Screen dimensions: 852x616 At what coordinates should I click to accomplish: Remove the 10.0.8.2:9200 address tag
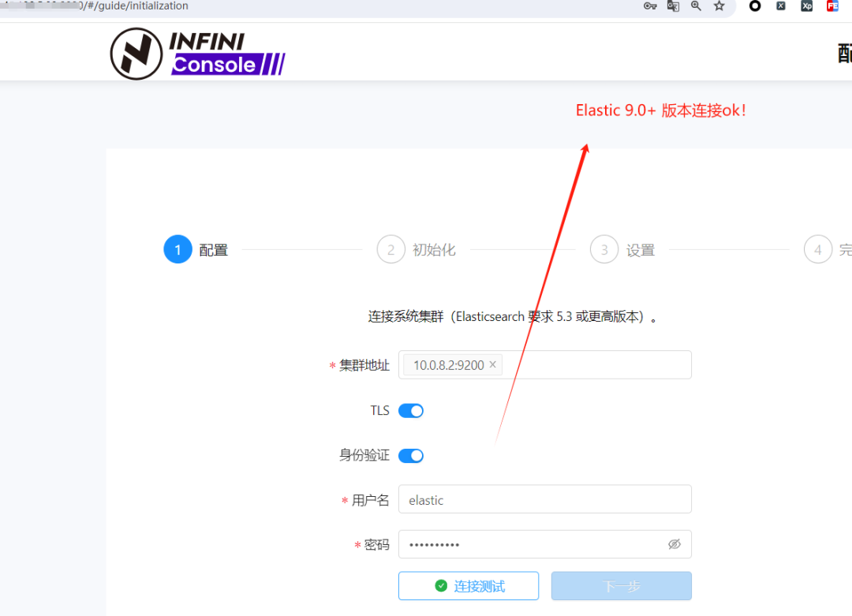tap(493, 364)
